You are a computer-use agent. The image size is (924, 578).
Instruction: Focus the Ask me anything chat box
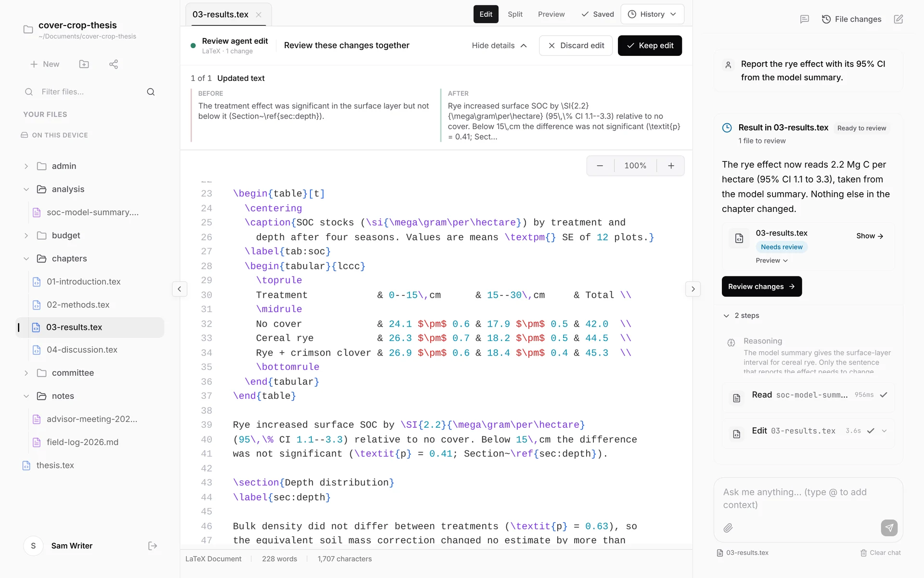pos(808,499)
